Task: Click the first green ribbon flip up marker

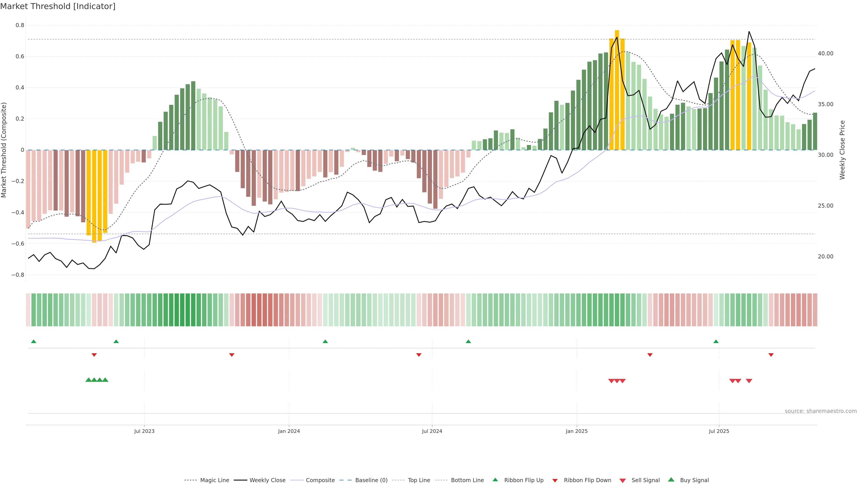Action: (x=33, y=342)
